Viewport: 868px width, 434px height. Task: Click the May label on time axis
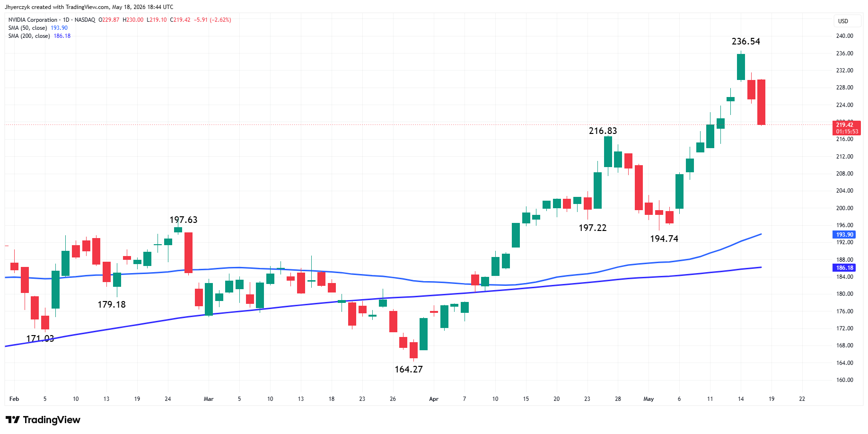click(x=649, y=399)
